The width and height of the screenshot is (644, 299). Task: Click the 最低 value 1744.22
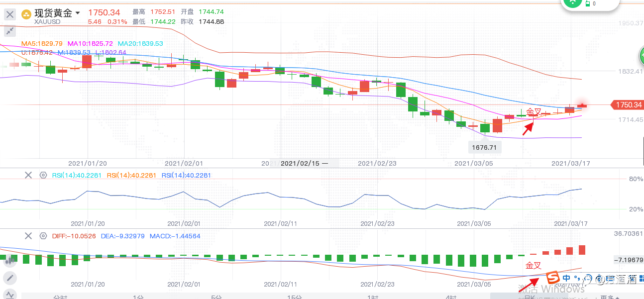tap(163, 22)
